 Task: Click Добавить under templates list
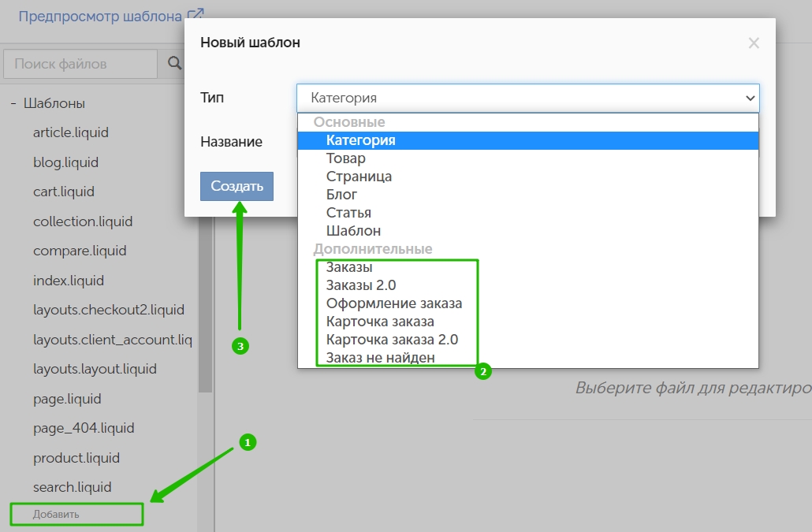tap(56, 515)
